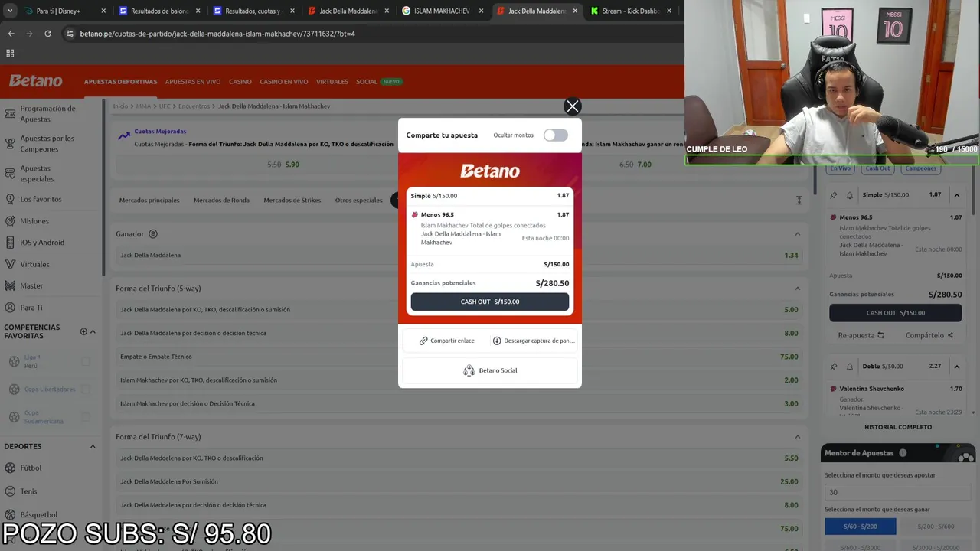Click bell icon on Simple bet
The image size is (980, 551).
point(850,195)
